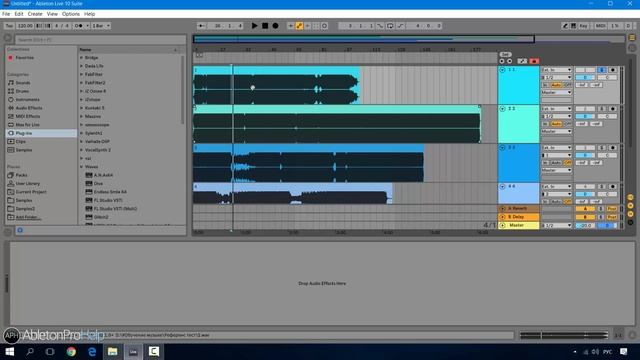The height and width of the screenshot is (360, 640).
Task: Expand the Bridge plug-in folder
Action: point(82,58)
